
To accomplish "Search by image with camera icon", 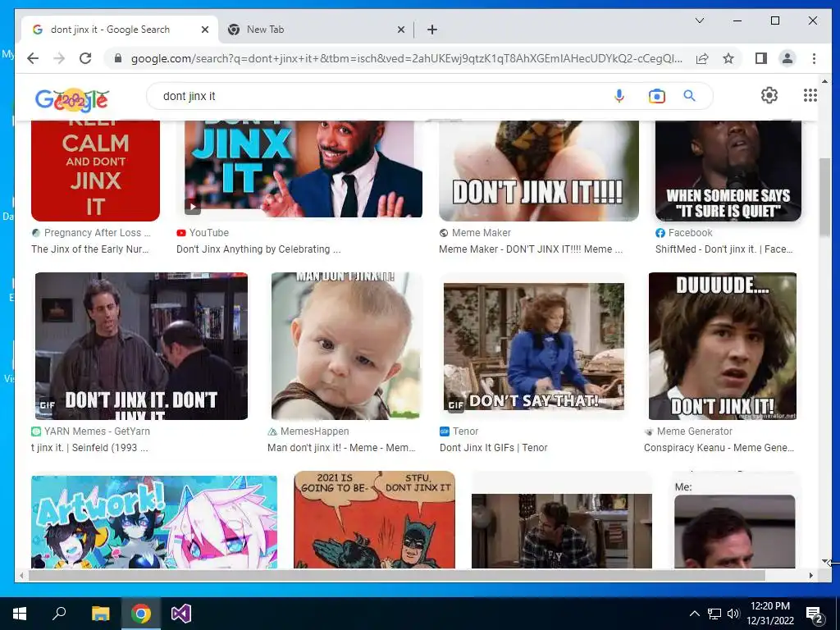I will 657,96.
